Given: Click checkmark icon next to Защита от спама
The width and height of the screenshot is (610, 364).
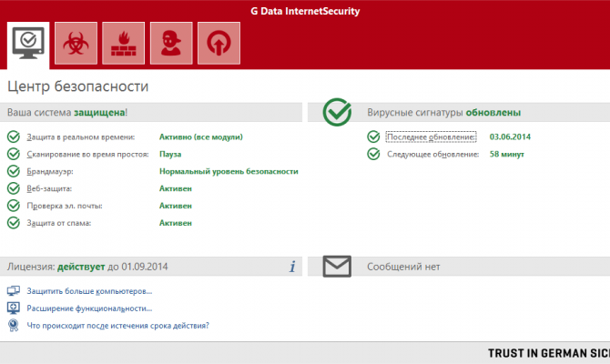Looking at the screenshot, I should tap(14, 223).
